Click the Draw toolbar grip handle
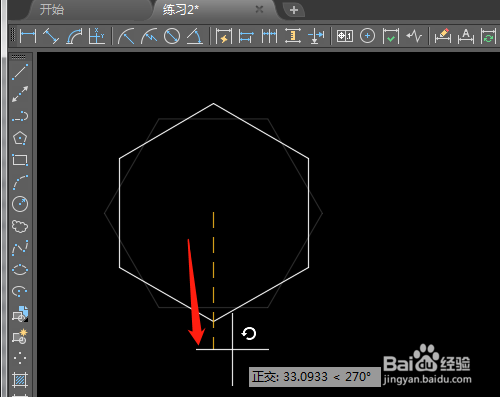Screen dimensions: 500x397 coord(19,57)
